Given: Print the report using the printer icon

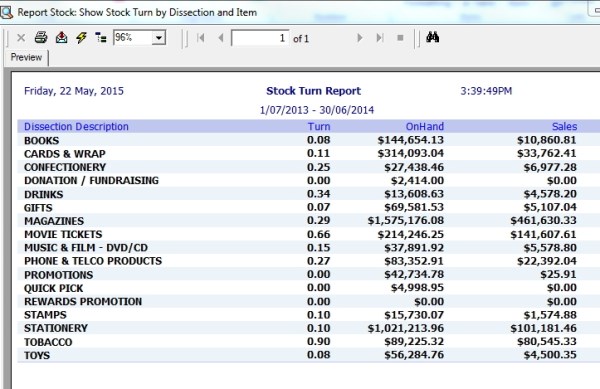Looking at the screenshot, I should coord(41,37).
